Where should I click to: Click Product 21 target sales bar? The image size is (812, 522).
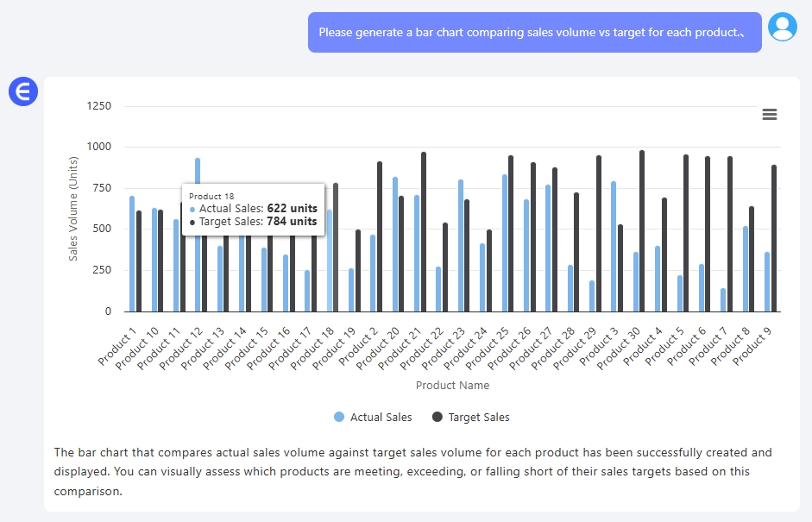point(424,232)
